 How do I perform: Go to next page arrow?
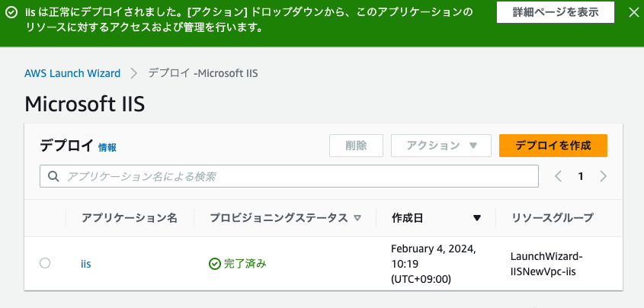(603, 176)
